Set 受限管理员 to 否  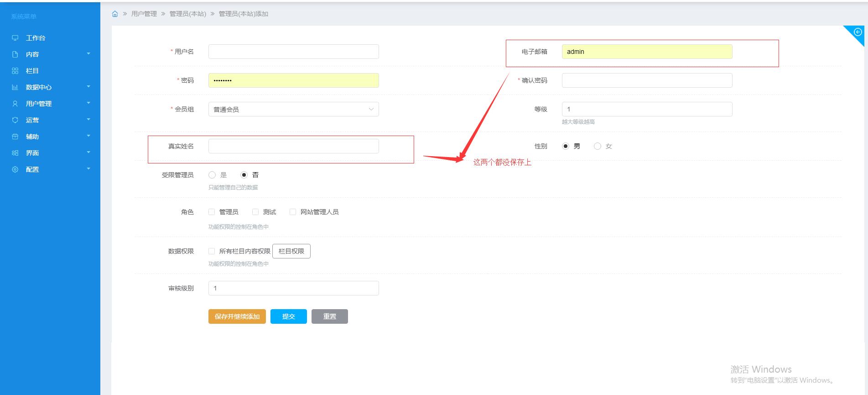click(x=244, y=175)
